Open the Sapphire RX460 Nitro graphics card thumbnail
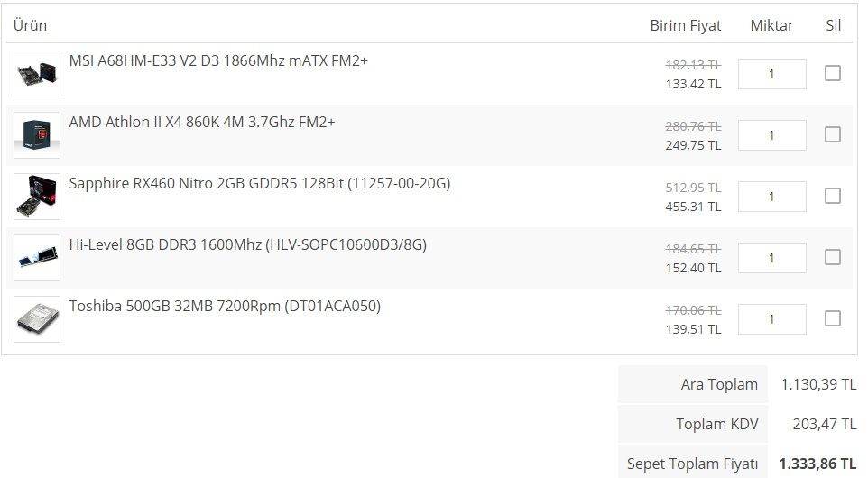The width and height of the screenshot is (868, 478). (x=37, y=197)
